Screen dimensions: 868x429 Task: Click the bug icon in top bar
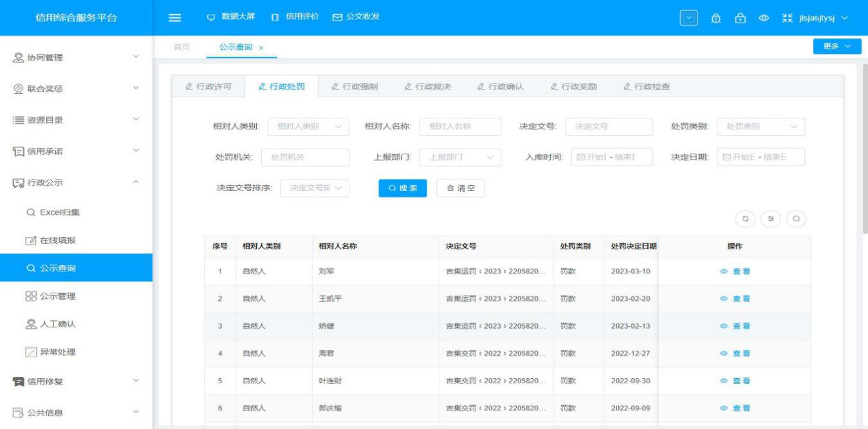point(714,18)
